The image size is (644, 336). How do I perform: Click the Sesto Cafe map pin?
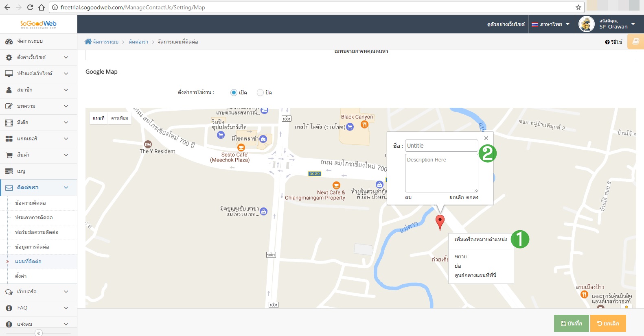tap(241, 147)
